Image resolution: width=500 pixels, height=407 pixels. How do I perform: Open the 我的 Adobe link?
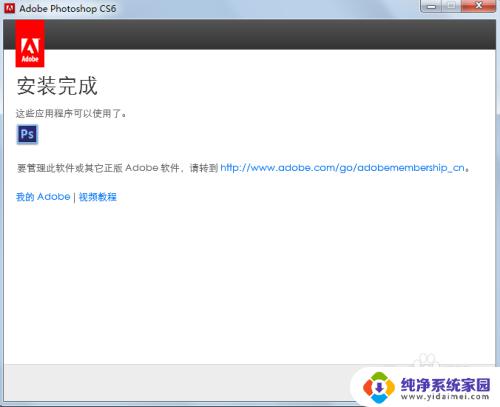coord(43,197)
